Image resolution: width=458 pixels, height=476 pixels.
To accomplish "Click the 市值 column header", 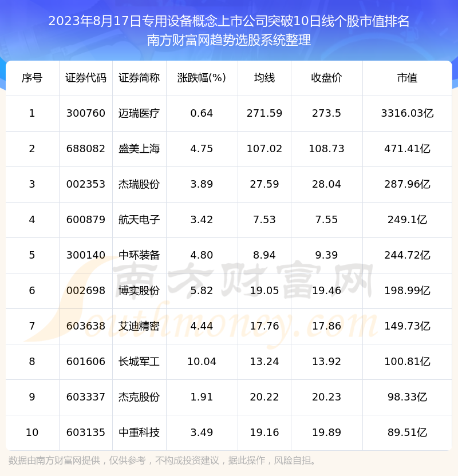I will [407, 78].
